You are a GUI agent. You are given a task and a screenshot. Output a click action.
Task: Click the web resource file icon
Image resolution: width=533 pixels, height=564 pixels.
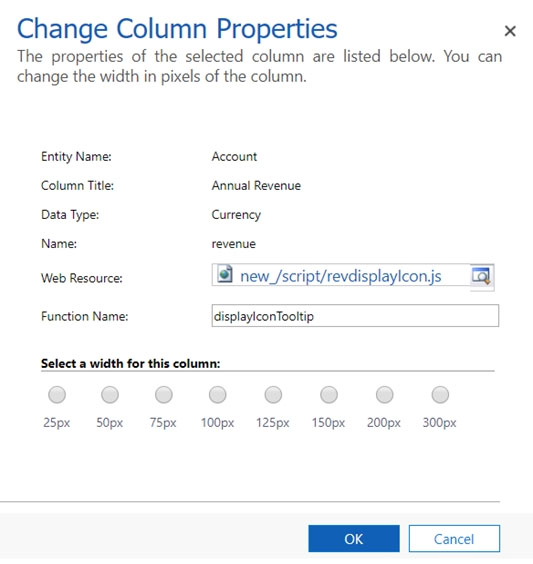[225, 274]
